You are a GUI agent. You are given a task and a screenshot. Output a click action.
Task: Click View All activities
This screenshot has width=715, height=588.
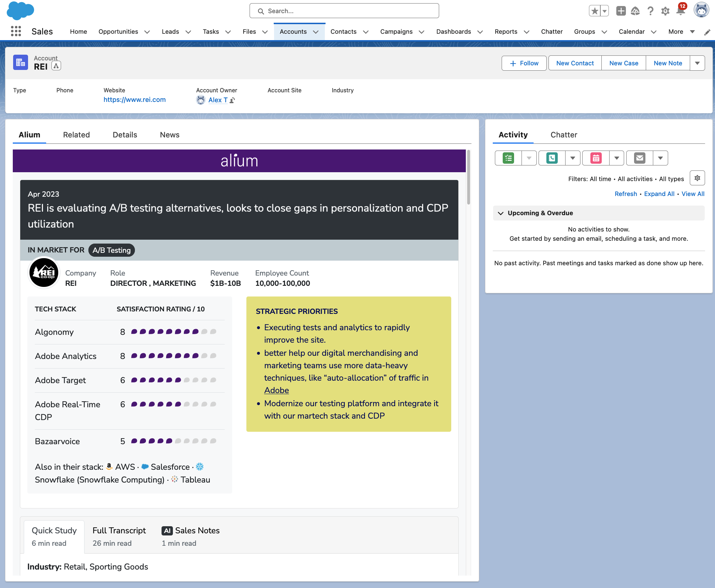(693, 194)
